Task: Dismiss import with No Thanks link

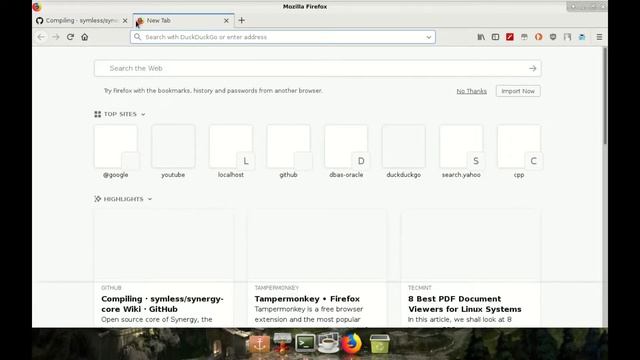Action: click(x=471, y=91)
